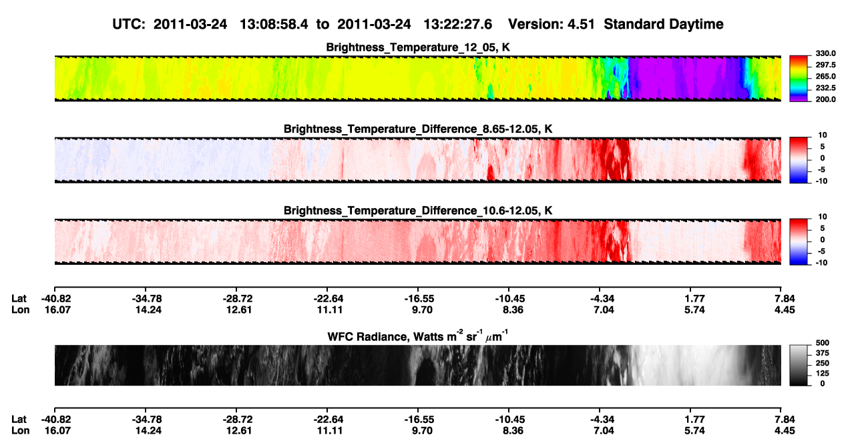Click longitude 14.24 on the upper axis

150,310
